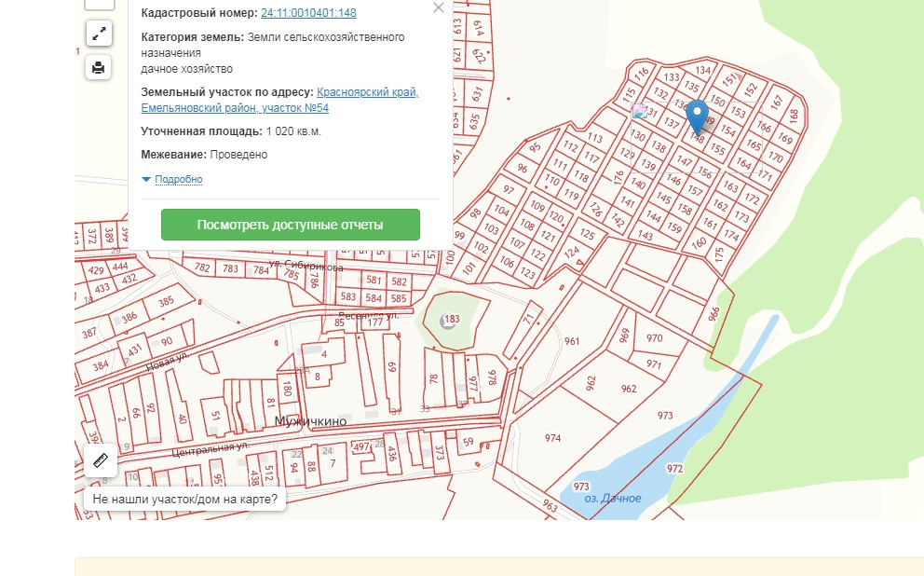Click the blue triangle beside Подробно
924x576 pixels.
(146, 179)
